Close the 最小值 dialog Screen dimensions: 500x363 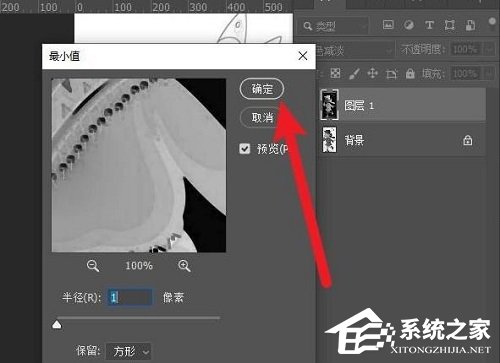click(303, 56)
